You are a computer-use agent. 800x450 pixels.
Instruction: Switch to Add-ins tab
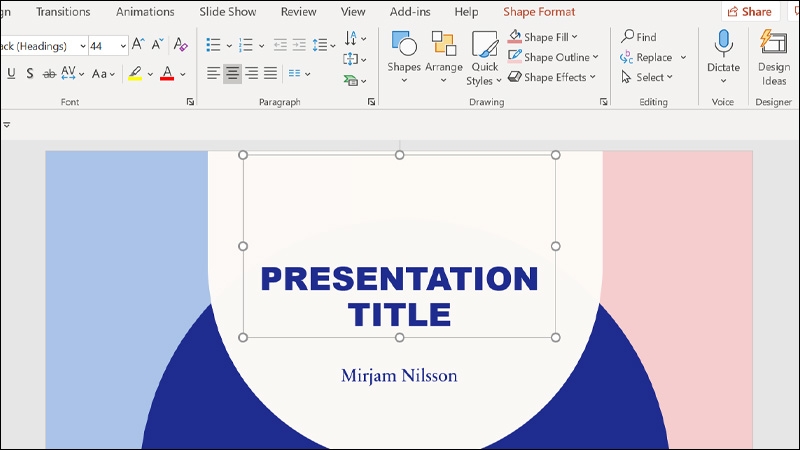(x=410, y=12)
